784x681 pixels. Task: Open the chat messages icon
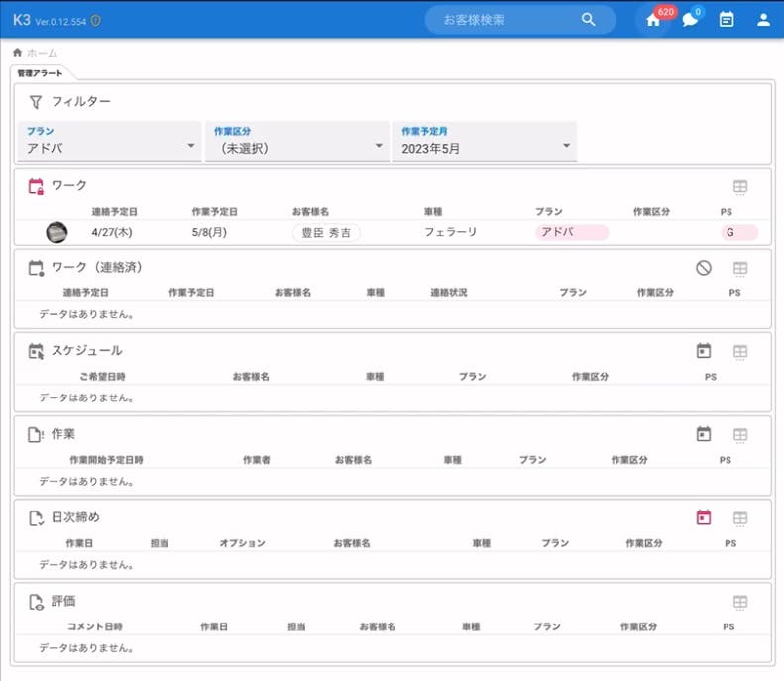[690, 20]
